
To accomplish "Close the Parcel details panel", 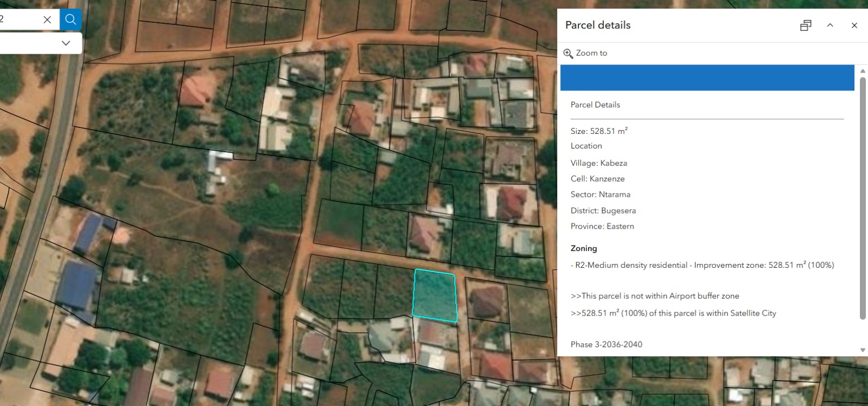I will (x=854, y=25).
